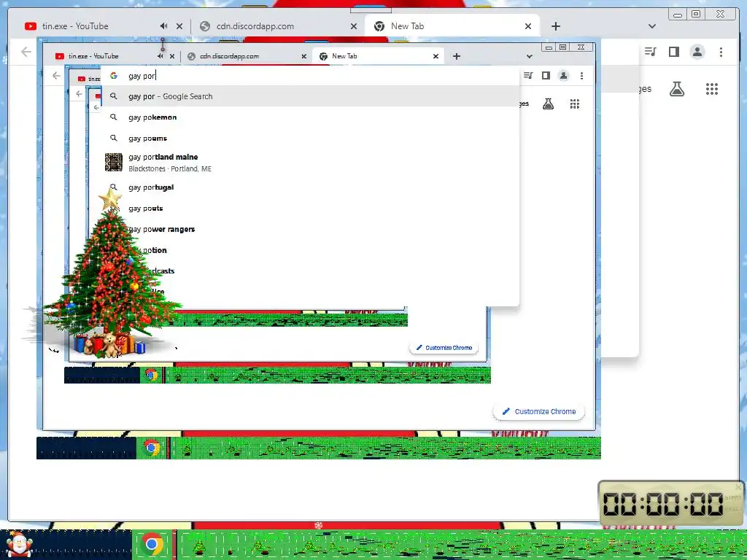Open the Santa start button on taskbar
This screenshot has height=560, width=747.
point(19,544)
